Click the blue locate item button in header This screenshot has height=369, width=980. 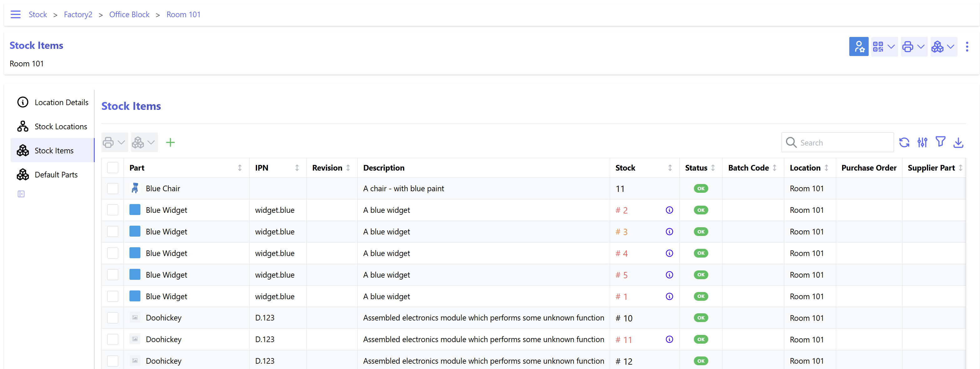coord(859,47)
